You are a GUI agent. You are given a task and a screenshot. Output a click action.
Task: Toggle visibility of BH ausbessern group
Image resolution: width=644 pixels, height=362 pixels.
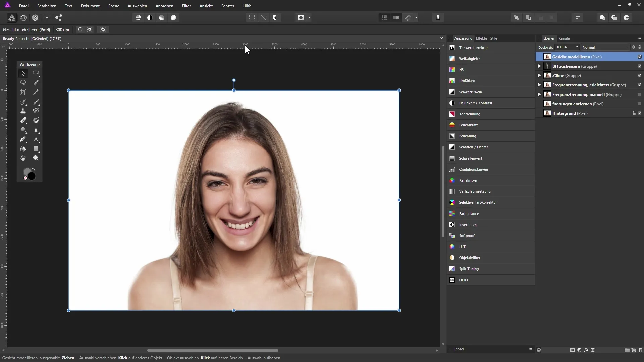pos(640,66)
